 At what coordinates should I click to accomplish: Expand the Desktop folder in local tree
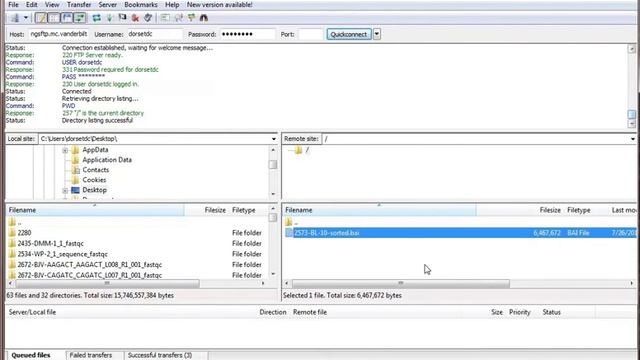pos(65,191)
